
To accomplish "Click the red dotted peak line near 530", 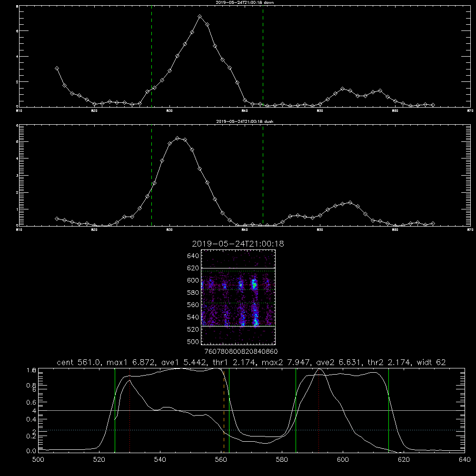I will click(x=129, y=410).
